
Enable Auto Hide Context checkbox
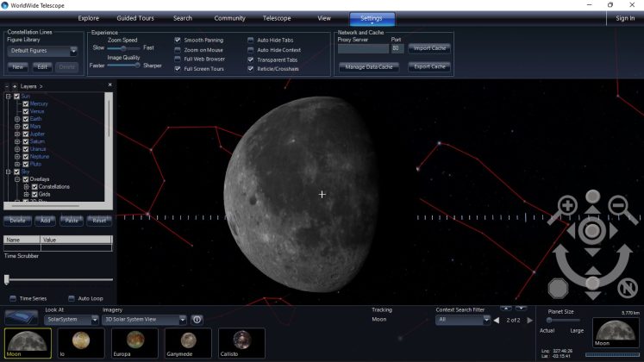(251, 50)
